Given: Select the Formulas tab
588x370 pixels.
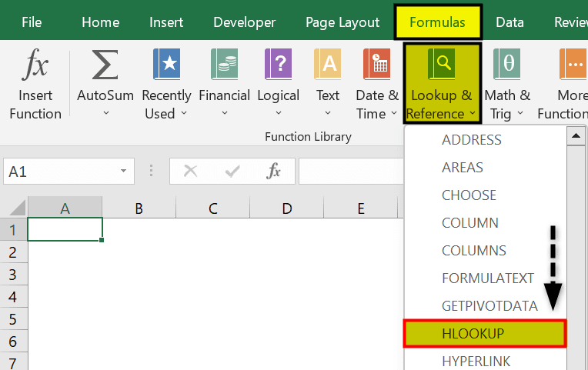Looking at the screenshot, I should [438, 22].
